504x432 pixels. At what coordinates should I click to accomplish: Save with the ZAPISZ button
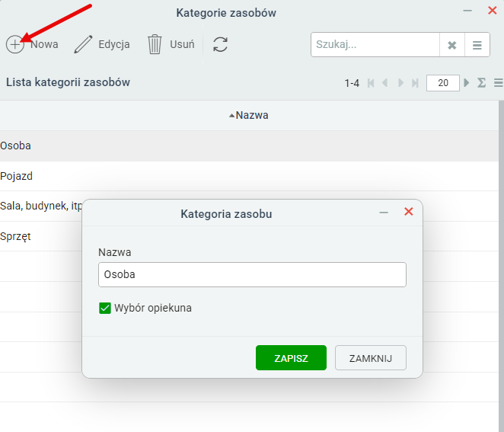click(x=292, y=357)
